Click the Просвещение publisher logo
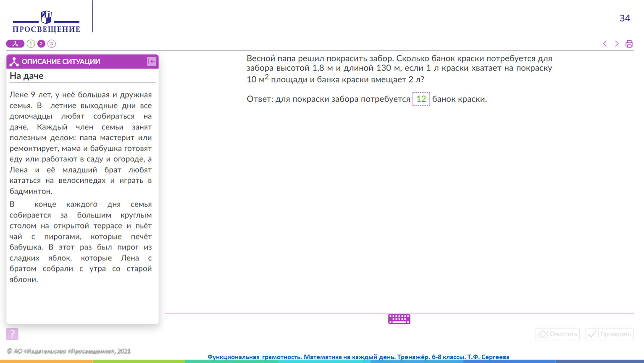The image size is (644, 363). 46,22
